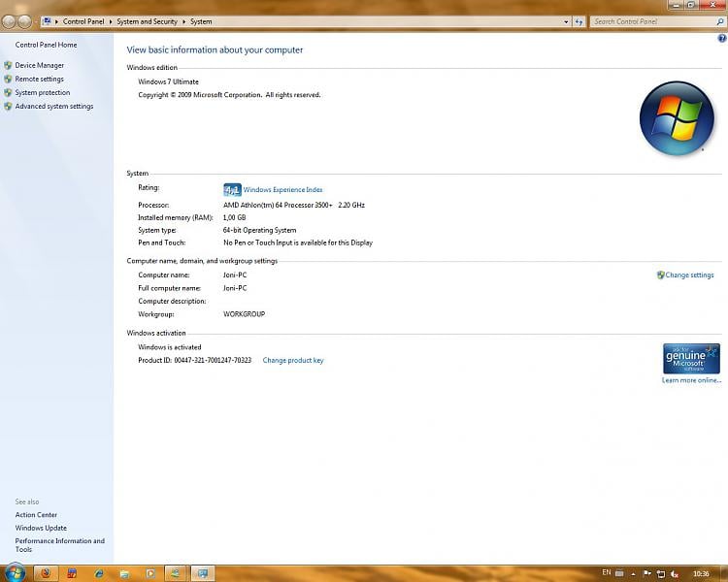Open the Windows Experience Index link
The width and height of the screenshot is (728, 582).
pyautogui.click(x=282, y=190)
